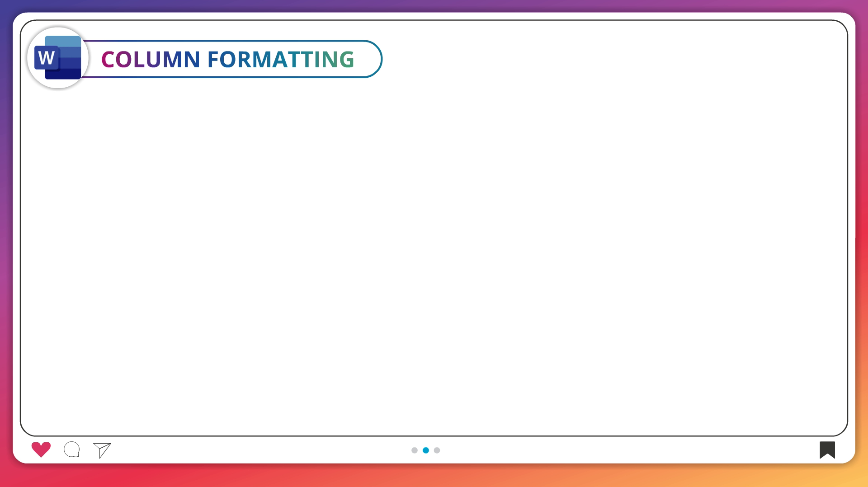The width and height of the screenshot is (868, 487).
Task: Click the COLUMN FORMATTING title
Action: click(227, 59)
